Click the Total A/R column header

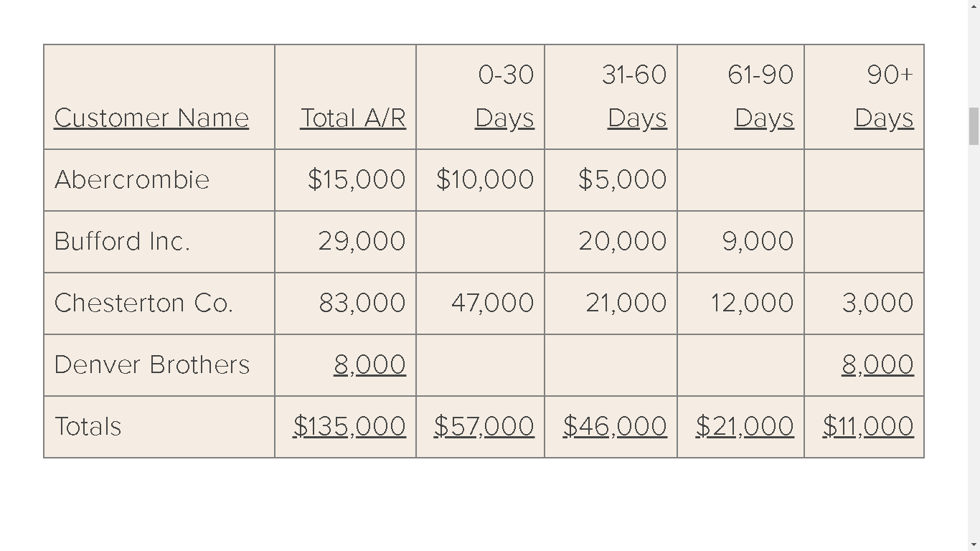click(353, 118)
